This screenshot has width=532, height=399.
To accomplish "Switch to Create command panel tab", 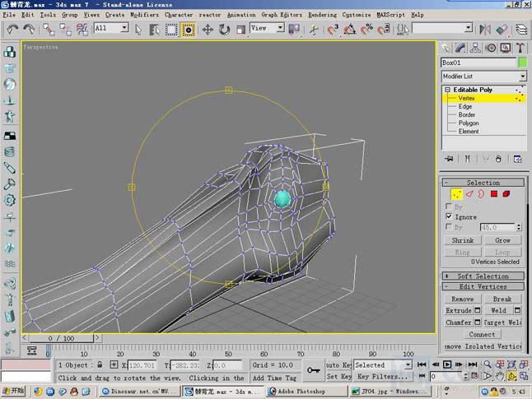I will pyautogui.click(x=446, y=48).
